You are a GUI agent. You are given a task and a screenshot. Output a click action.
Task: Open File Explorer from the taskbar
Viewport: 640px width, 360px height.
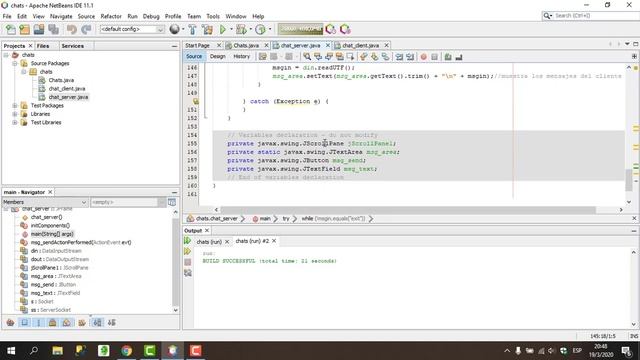point(58,351)
